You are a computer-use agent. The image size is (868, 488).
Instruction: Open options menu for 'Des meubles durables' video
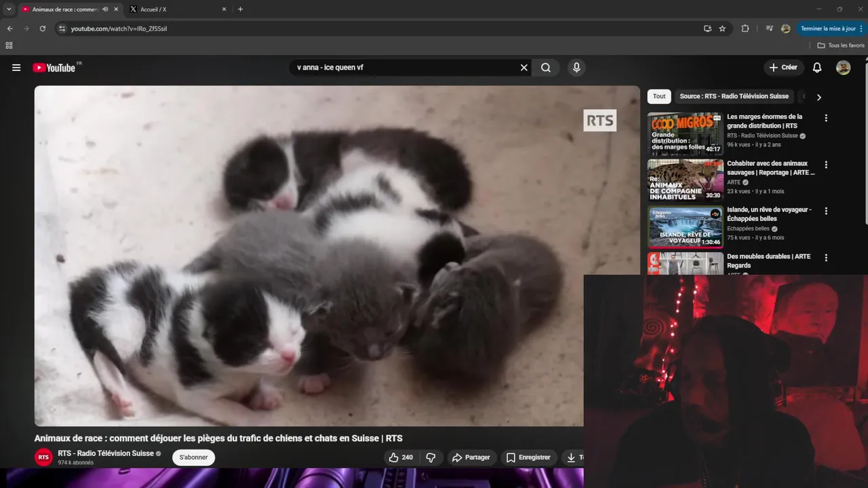point(826,258)
